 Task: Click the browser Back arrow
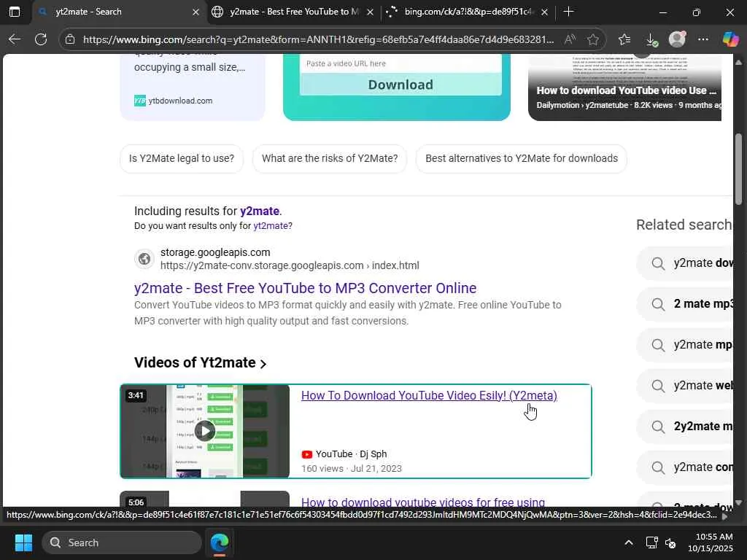(x=15, y=39)
